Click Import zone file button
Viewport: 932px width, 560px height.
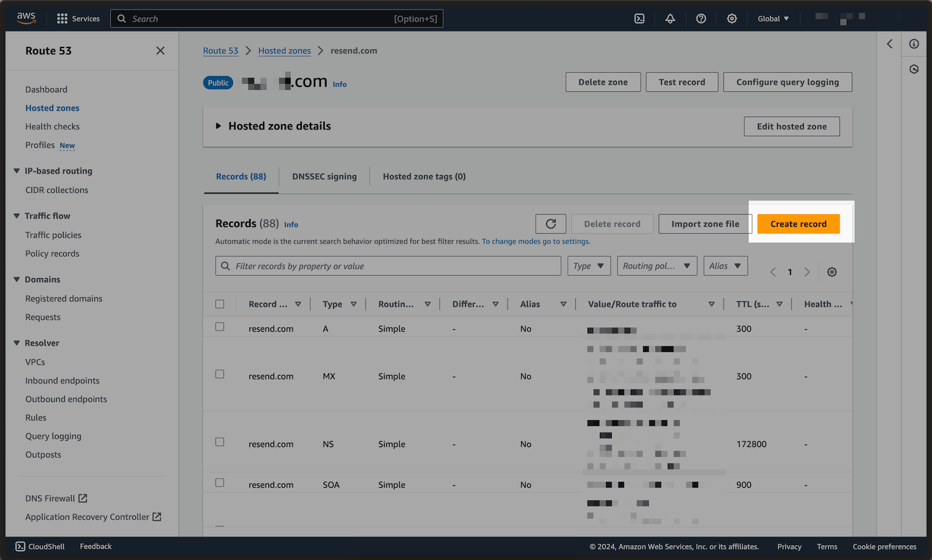tap(705, 224)
